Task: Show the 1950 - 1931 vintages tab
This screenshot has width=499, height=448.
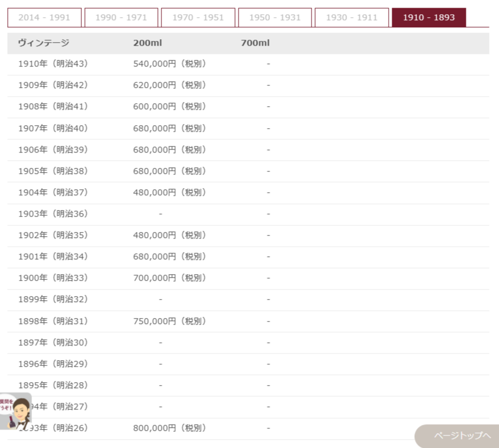Action: tap(275, 18)
